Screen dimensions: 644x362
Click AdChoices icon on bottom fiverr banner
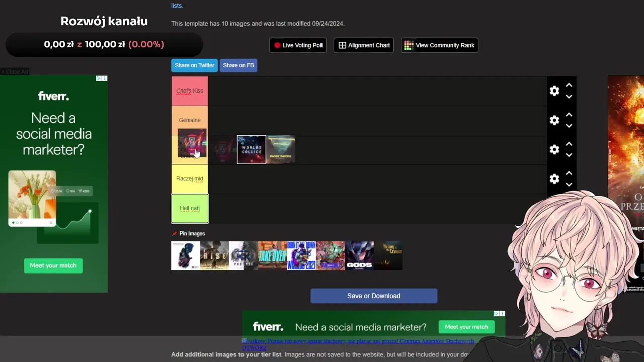(497, 313)
